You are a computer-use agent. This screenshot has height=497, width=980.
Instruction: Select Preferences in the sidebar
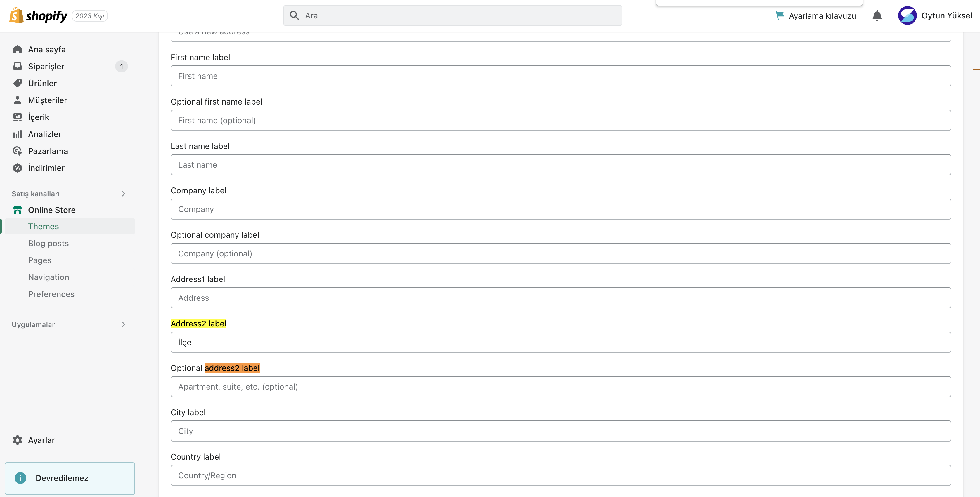click(51, 294)
